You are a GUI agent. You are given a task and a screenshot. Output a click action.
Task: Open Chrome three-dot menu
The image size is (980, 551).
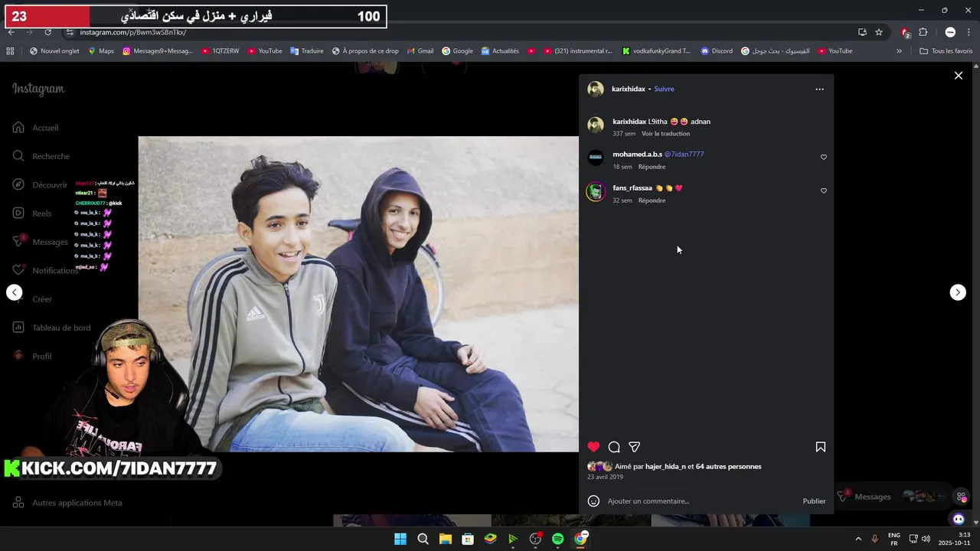tap(969, 32)
